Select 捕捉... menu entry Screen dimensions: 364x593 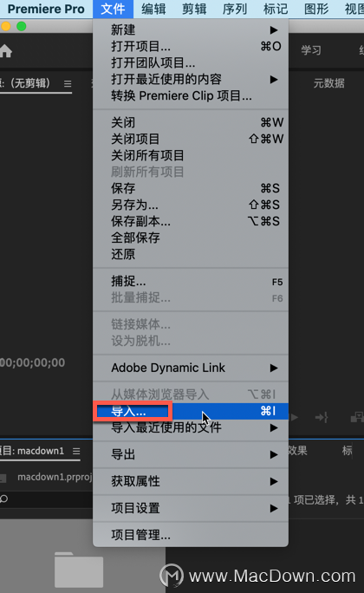click(x=191, y=282)
